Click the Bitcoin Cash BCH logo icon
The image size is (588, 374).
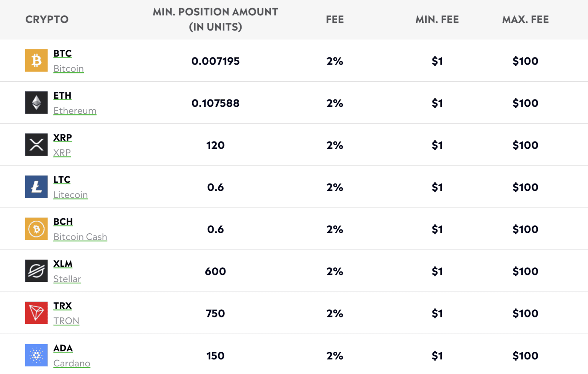pos(36,229)
